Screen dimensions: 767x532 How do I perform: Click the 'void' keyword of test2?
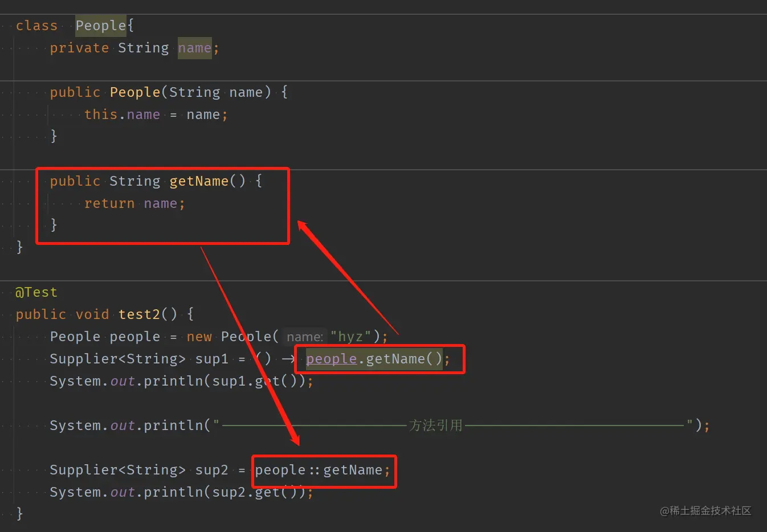(x=92, y=314)
